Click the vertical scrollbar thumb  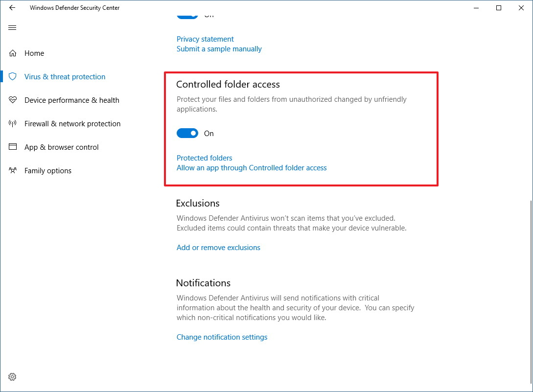(x=531, y=292)
